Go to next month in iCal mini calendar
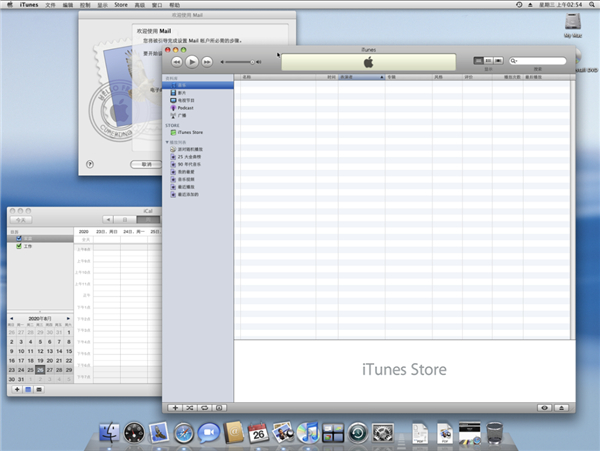This screenshot has height=451, width=600. 68,319
